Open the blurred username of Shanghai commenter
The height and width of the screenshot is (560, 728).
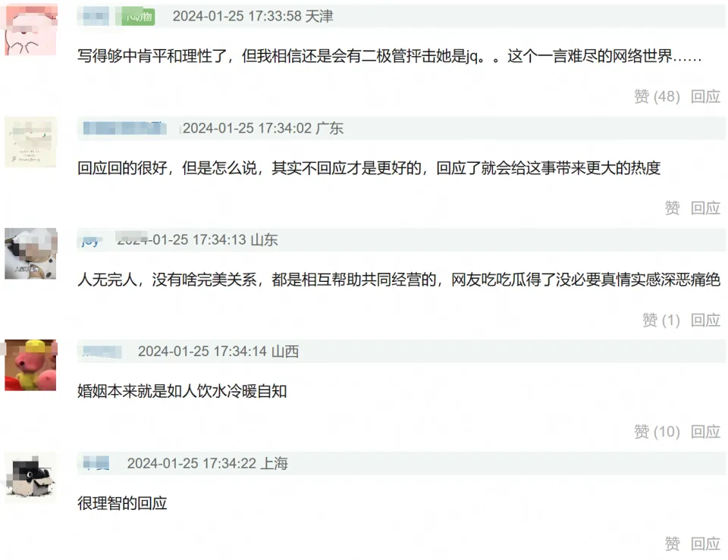pos(96,463)
